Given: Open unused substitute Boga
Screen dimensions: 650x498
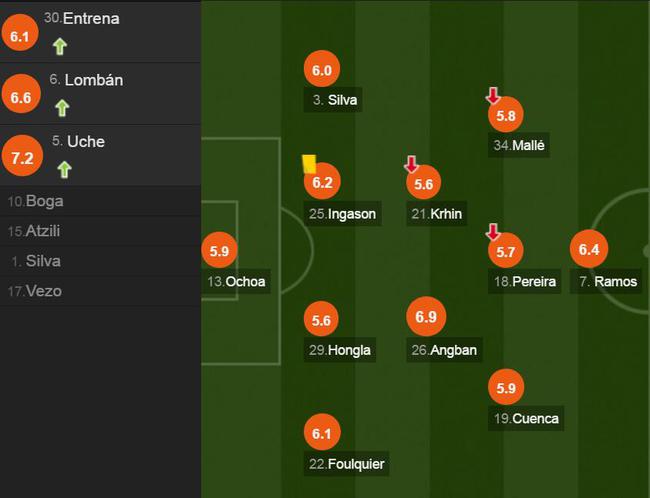Looking at the screenshot, I should (x=35, y=201).
